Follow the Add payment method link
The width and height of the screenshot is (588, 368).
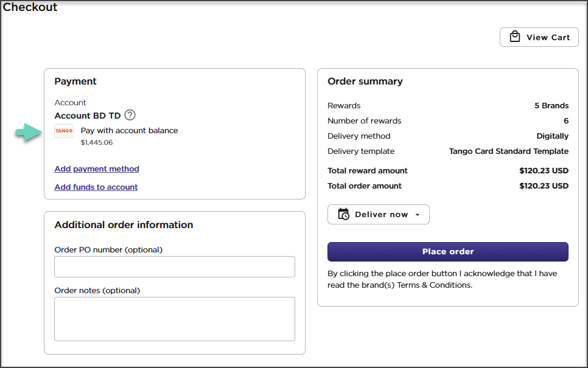pyautogui.click(x=97, y=169)
